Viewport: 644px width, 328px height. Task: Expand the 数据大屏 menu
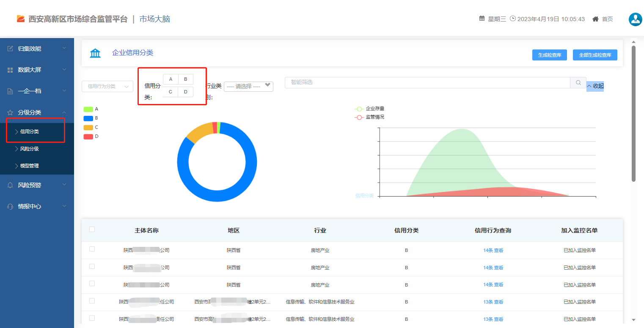click(64, 70)
